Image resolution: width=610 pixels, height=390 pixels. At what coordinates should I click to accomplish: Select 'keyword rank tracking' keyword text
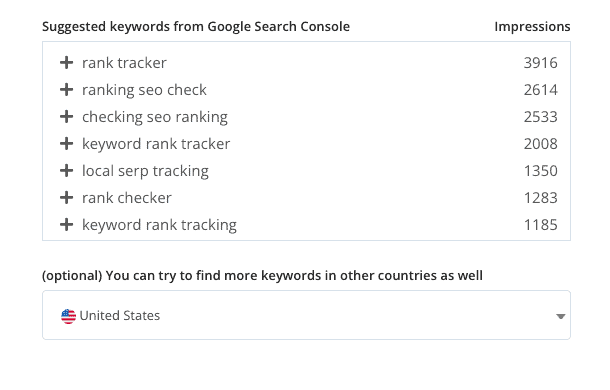click(x=159, y=225)
